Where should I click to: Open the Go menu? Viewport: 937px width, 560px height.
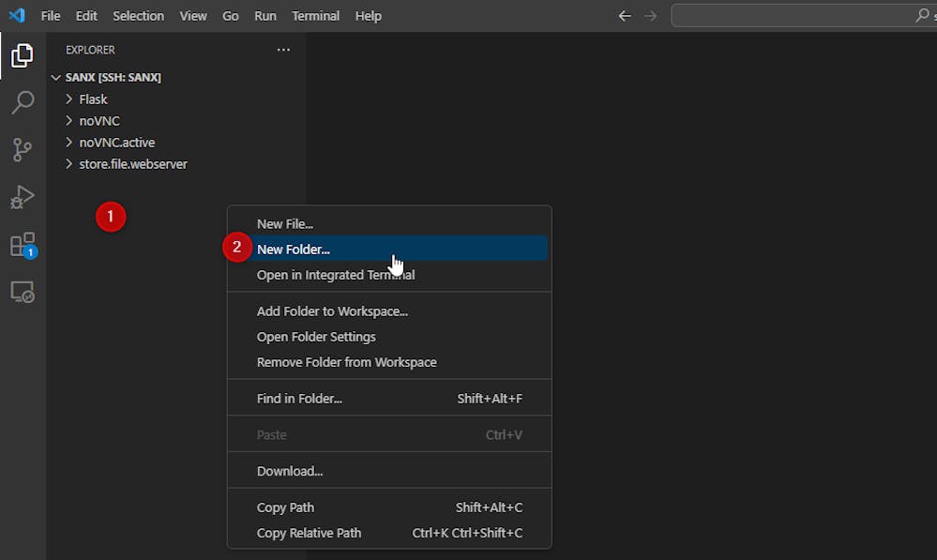230,16
